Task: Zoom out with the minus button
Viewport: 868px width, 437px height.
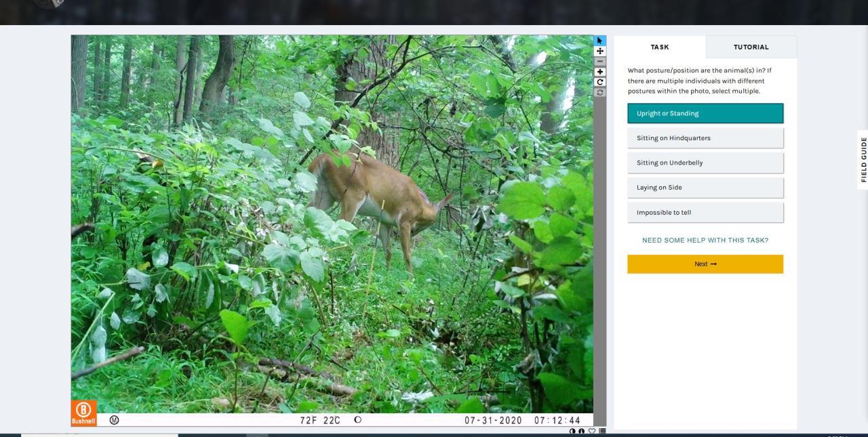Action: coord(599,61)
